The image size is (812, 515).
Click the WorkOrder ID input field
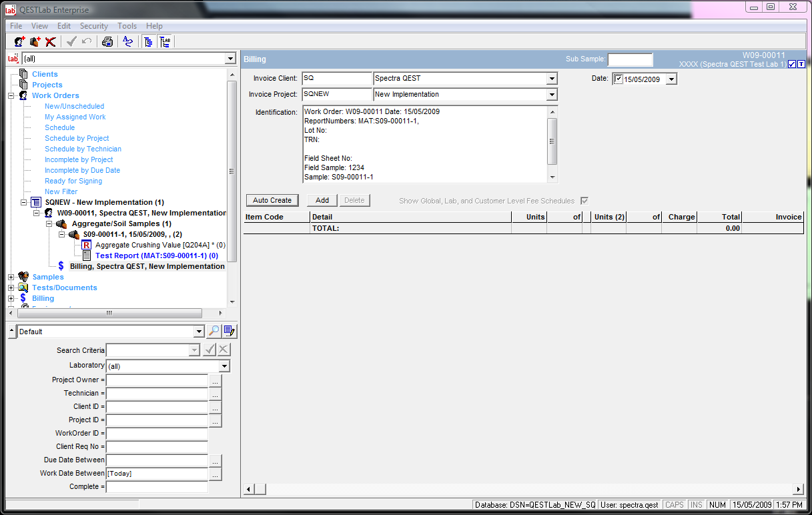click(x=157, y=434)
